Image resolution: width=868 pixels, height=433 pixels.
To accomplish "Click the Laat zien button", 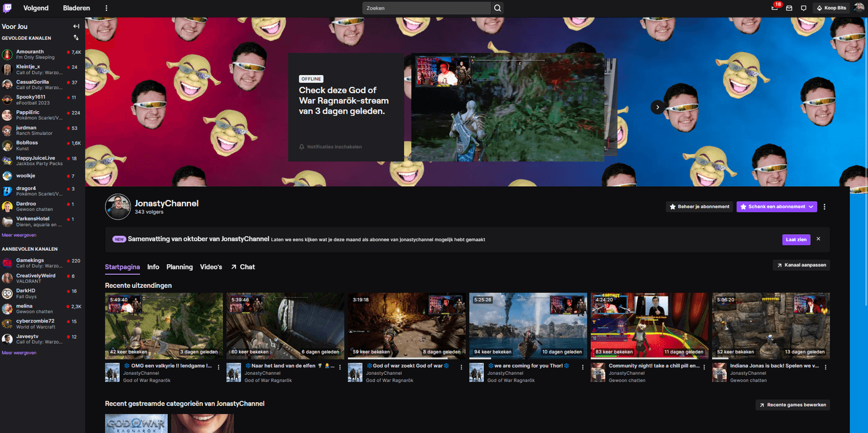I will pyautogui.click(x=796, y=239).
